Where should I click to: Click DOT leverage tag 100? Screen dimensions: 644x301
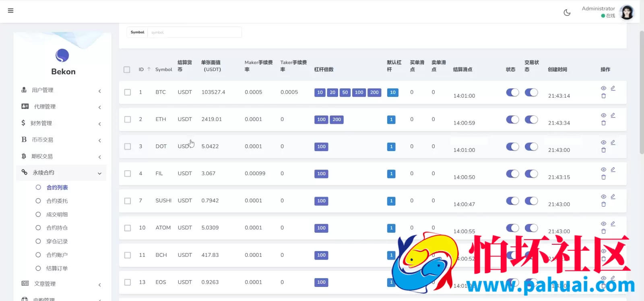click(321, 147)
